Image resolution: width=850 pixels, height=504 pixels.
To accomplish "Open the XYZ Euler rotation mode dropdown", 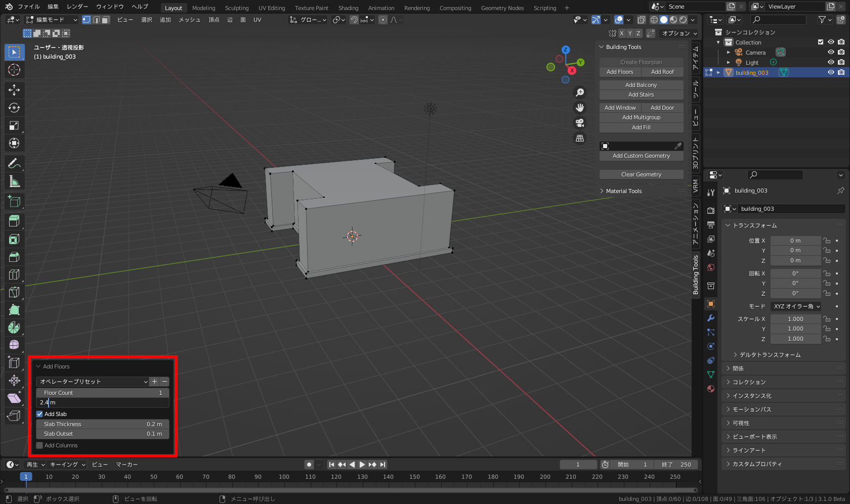I will click(x=796, y=306).
